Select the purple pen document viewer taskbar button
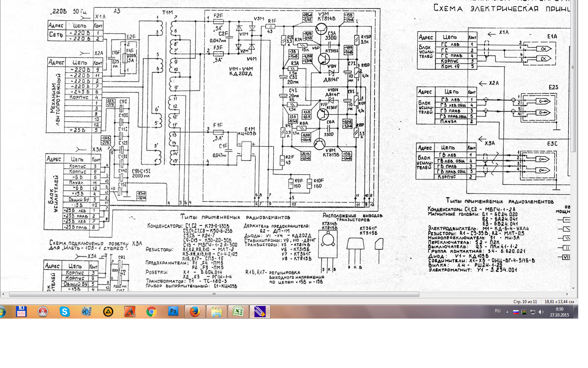588x368 pixels. coord(260,312)
